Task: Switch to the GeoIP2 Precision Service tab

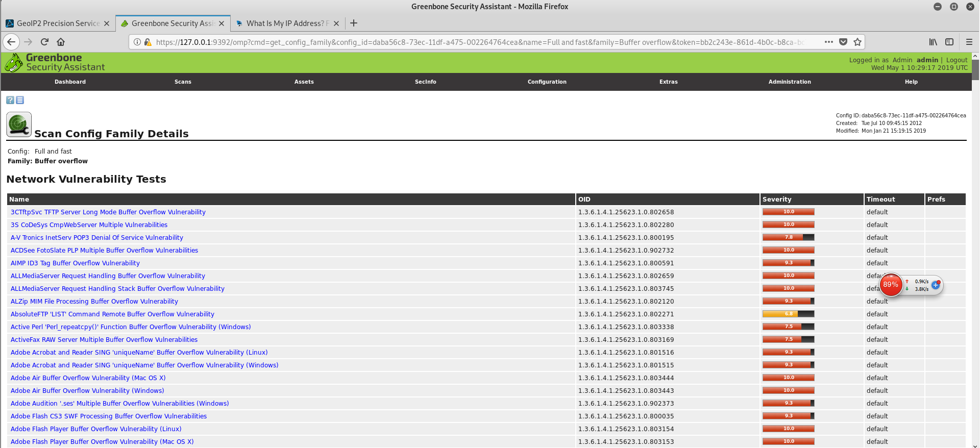Action: (x=58, y=23)
